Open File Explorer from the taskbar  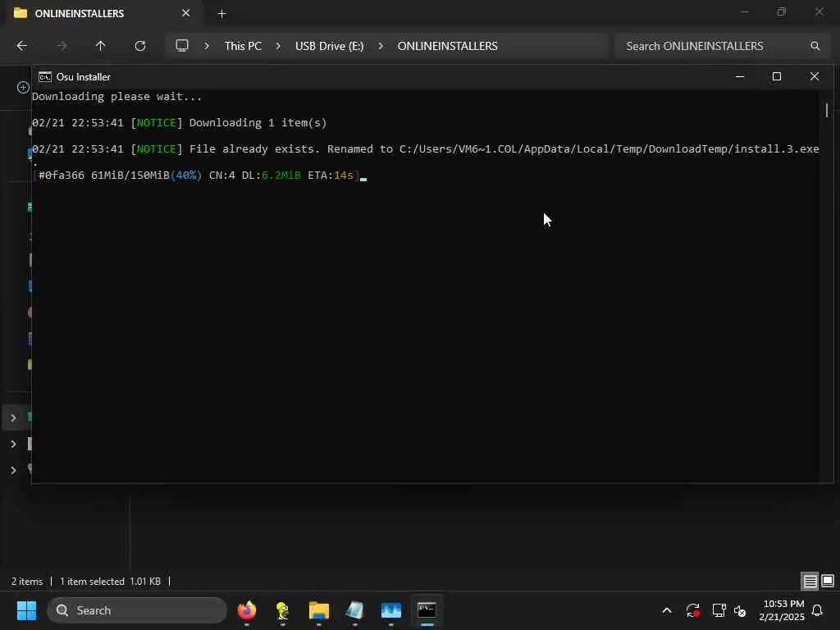click(x=319, y=610)
